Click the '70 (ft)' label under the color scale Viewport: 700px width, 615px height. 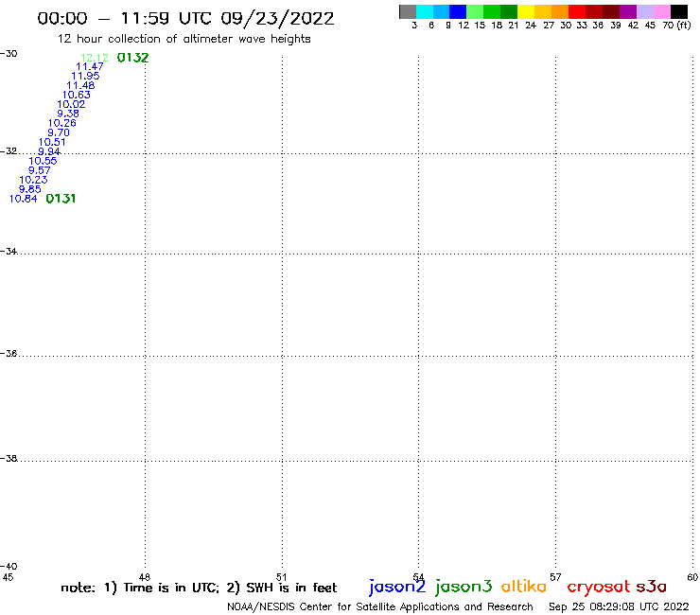676,25
